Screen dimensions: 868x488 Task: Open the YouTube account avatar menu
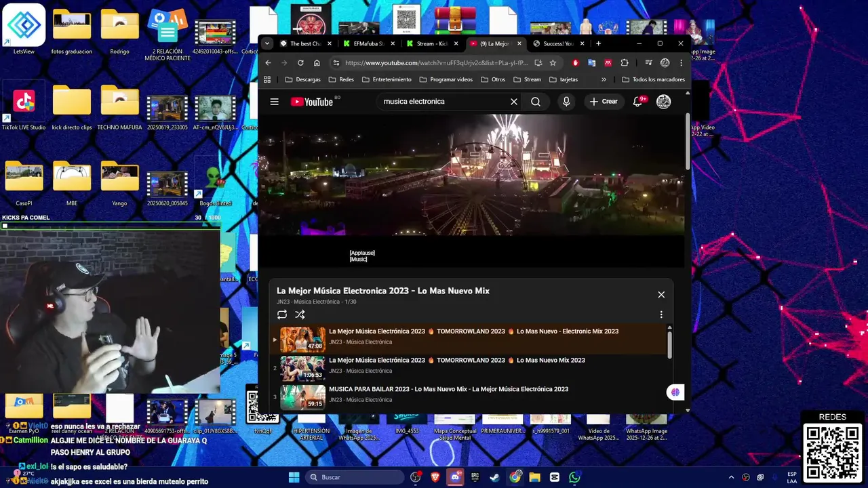pos(663,102)
